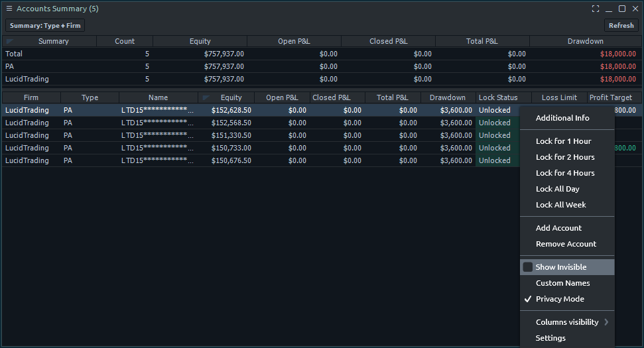Tick the Show Invisible checkbox
644x348 pixels.
(x=528, y=267)
